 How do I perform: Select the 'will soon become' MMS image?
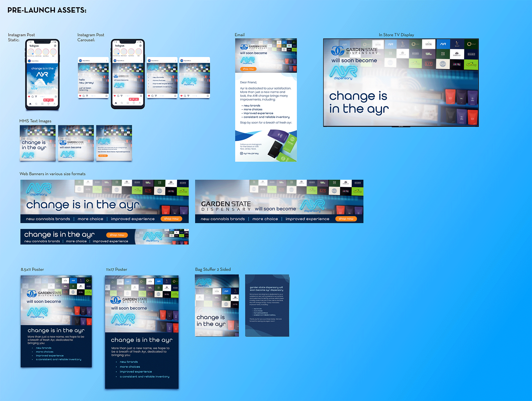[76, 143]
